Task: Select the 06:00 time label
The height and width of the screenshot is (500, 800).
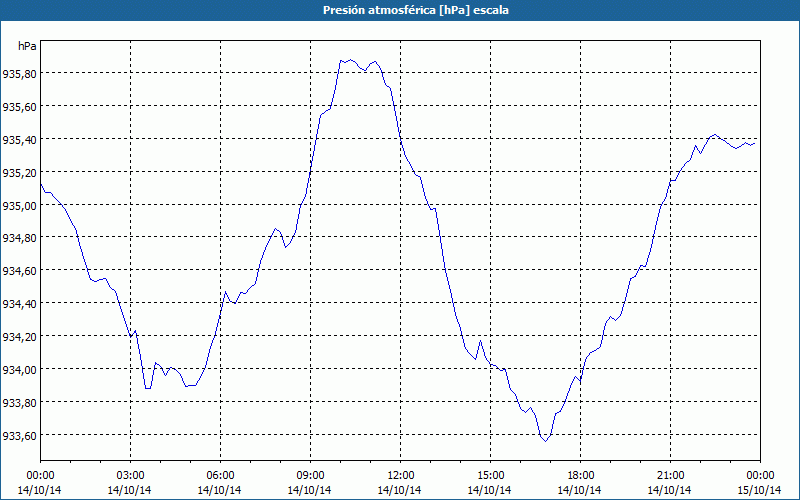Action: click(220, 476)
